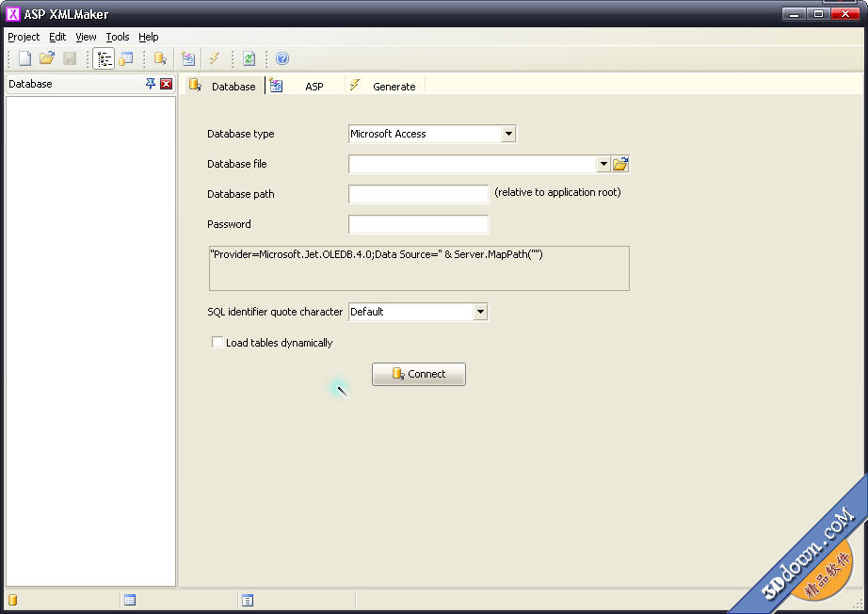Click the database cylinder toolbar icon

click(x=160, y=58)
